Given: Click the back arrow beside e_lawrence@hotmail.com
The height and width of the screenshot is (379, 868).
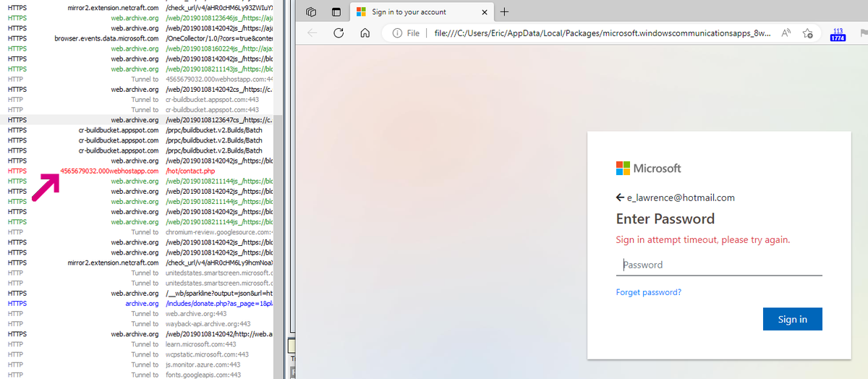Looking at the screenshot, I should coord(620,197).
